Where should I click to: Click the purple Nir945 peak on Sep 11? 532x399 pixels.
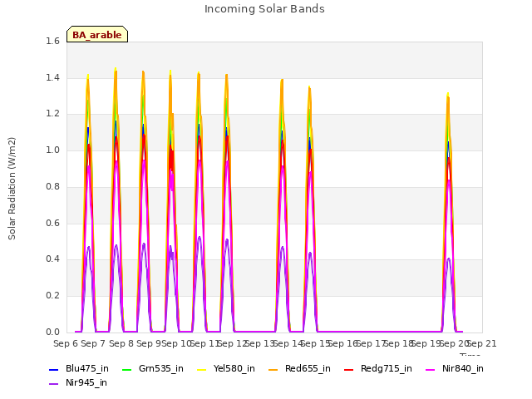tap(199, 237)
